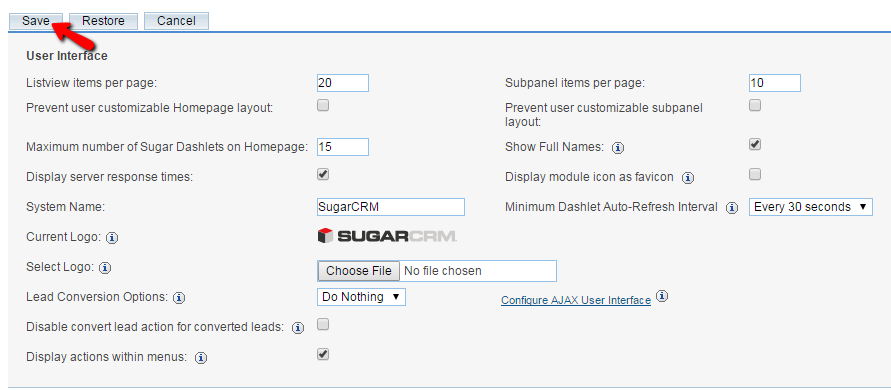The width and height of the screenshot is (891, 391).
Task: Click info icon for Disable convert lead action
Action: coord(298,328)
